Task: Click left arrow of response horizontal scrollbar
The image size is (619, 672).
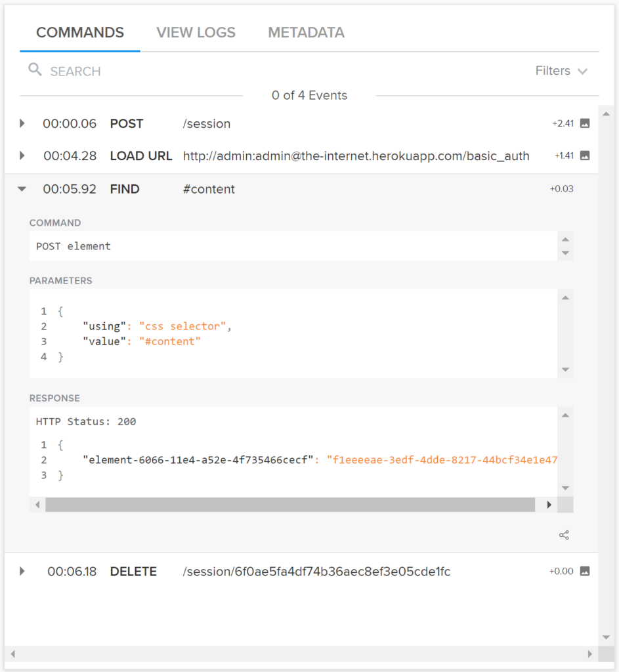Action: coord(37,505)
